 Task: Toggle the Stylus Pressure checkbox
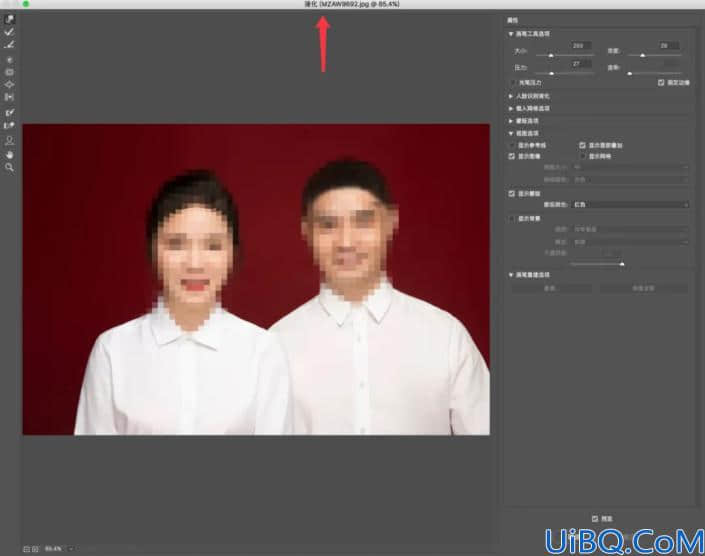(x=513, y=83)
